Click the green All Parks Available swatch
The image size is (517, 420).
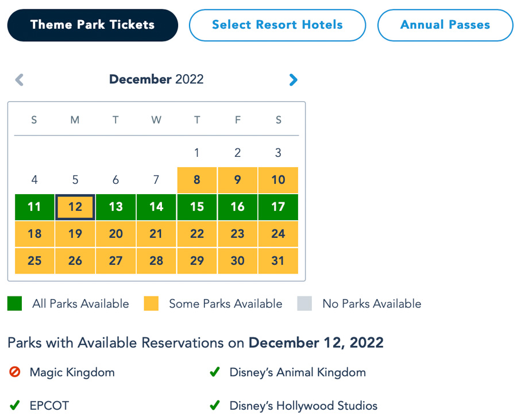point(15,304)
